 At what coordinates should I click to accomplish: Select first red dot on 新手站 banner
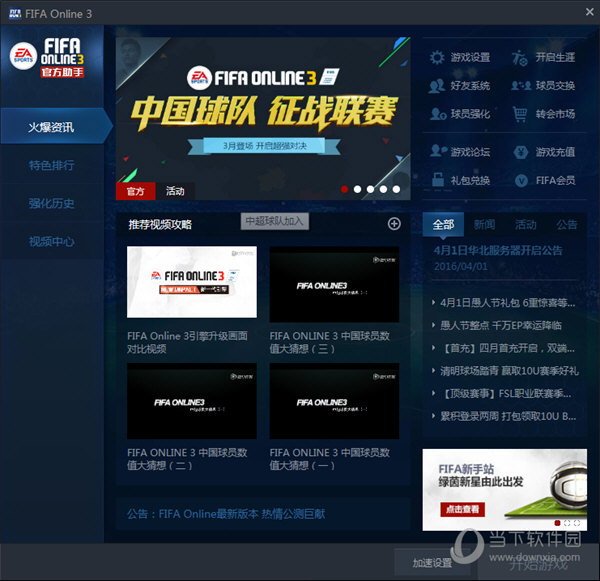558,523
